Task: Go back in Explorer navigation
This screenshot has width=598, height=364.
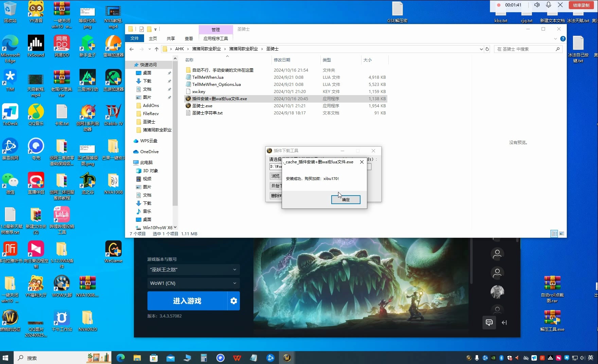Action: [131, 49]
